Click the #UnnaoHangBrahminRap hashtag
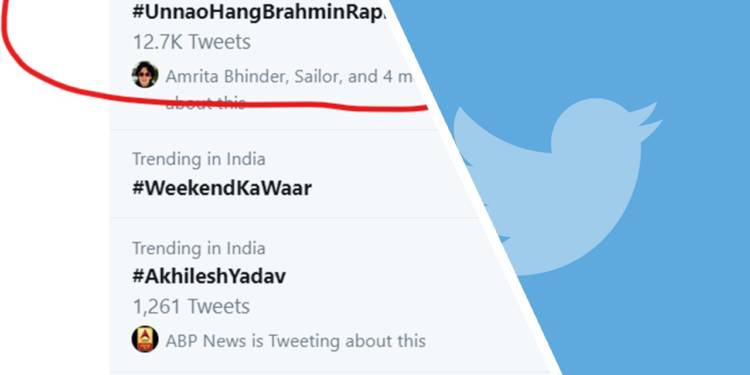The width and height of the screenshot is (750, 375). tap(259, 13)
